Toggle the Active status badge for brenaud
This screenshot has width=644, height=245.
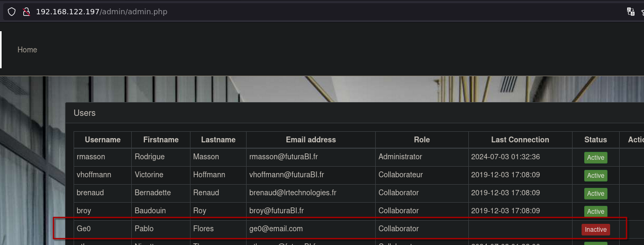click(595, 194)
